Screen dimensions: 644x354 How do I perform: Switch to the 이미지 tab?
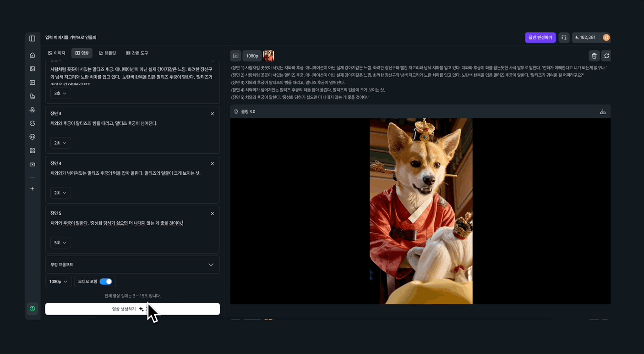57,53
